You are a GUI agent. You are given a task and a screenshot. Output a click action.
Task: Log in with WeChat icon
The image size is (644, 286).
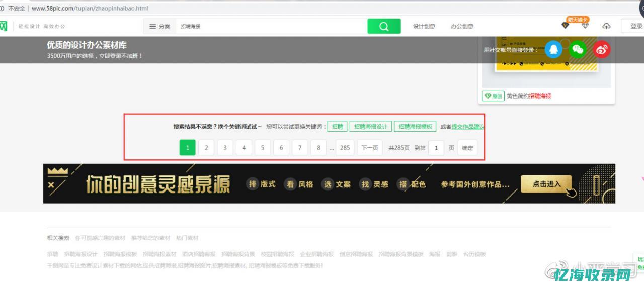(578, 49)
